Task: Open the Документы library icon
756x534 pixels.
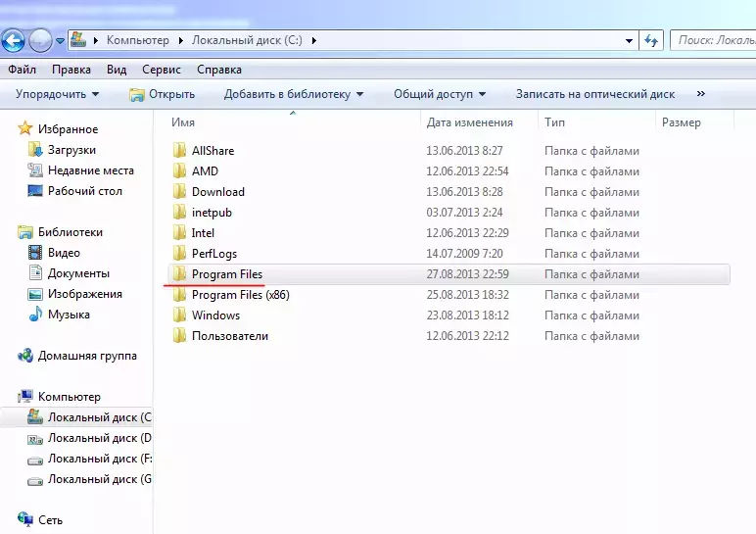Action: tap(35, 273)
